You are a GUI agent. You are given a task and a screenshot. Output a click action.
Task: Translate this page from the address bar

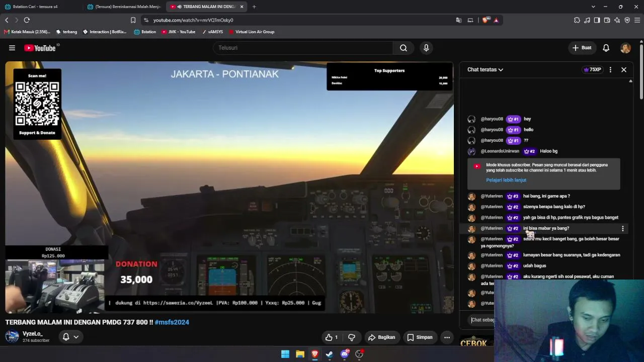tap(459, 20)
